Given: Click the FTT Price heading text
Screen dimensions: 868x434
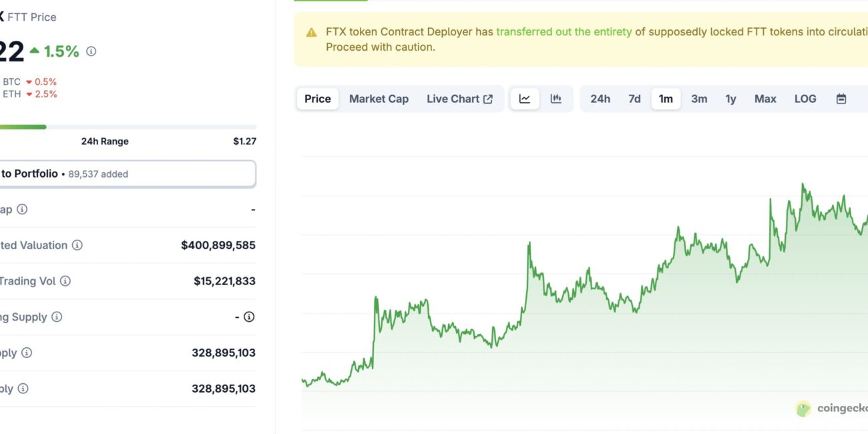Looking at the screenshot, I should tap(32, 17).
